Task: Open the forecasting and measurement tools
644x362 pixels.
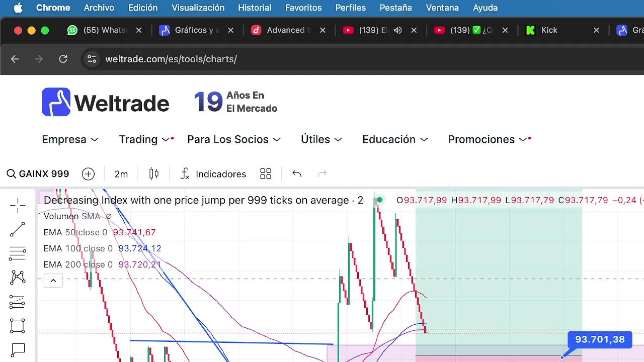Action: (x=18, y=302)
